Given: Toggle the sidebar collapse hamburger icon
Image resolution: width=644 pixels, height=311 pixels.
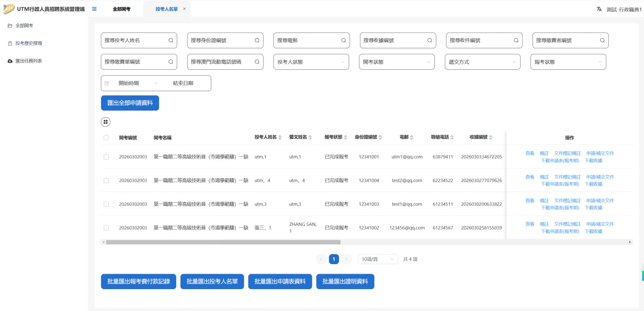Looking at the screenshot, I should coord(95,9).
